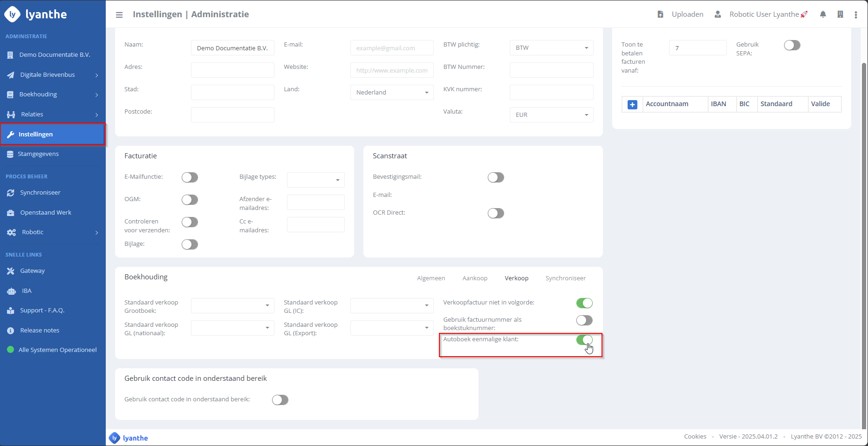Turn on the Gebruik SEPA switch
Screen dimensions: 868x446
coord(792,45)
